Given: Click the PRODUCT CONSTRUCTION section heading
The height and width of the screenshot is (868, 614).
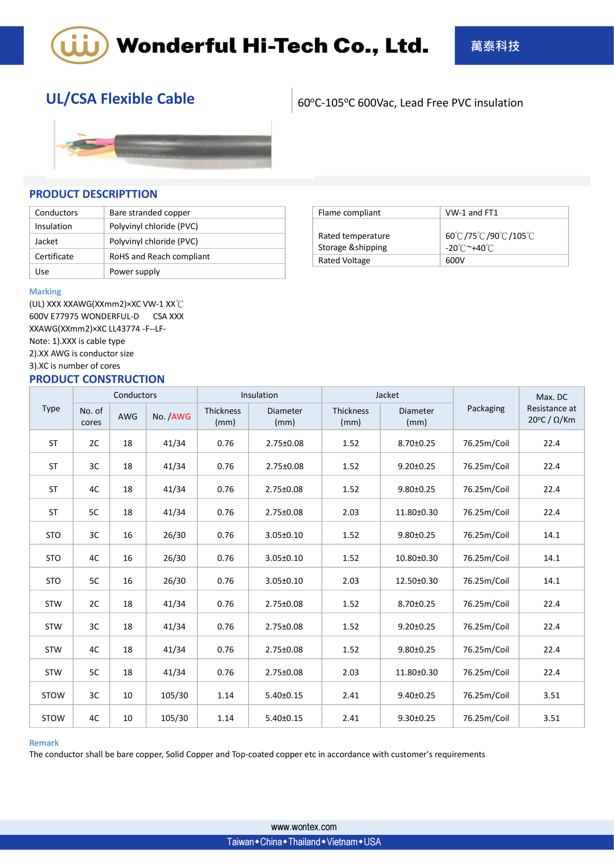Looking at the screenshot, I should click(x=97, y=379).
